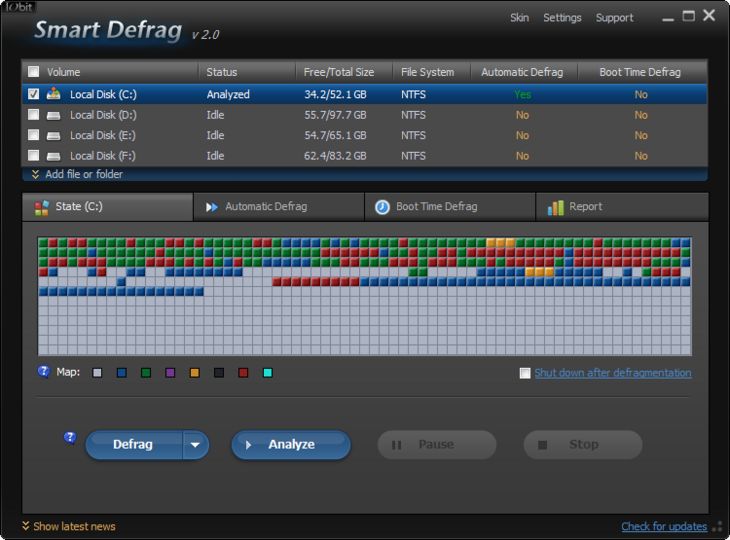Viewport: 730px width, 540px height.
Task: Click Check for updates link
Action: point(664,526)
